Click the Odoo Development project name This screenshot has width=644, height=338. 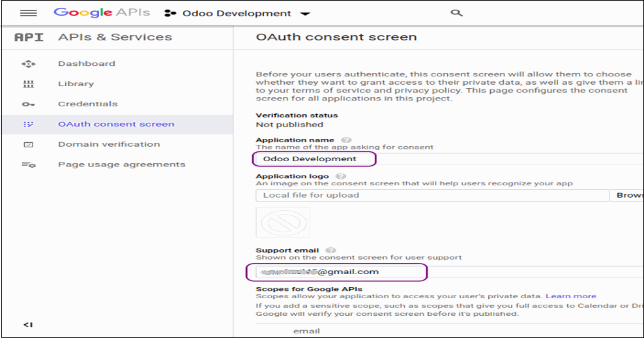[237, 14]
